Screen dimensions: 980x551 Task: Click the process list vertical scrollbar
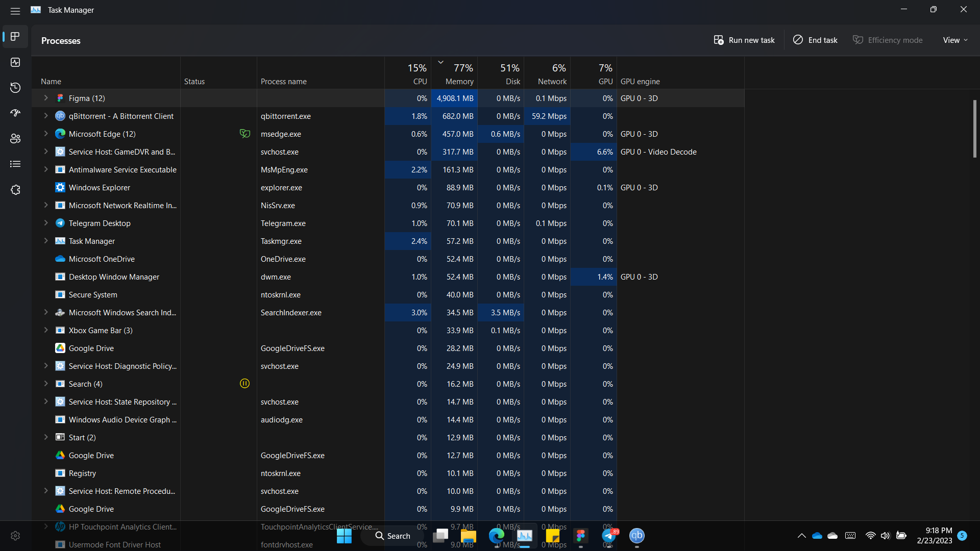tap(974, 129)
